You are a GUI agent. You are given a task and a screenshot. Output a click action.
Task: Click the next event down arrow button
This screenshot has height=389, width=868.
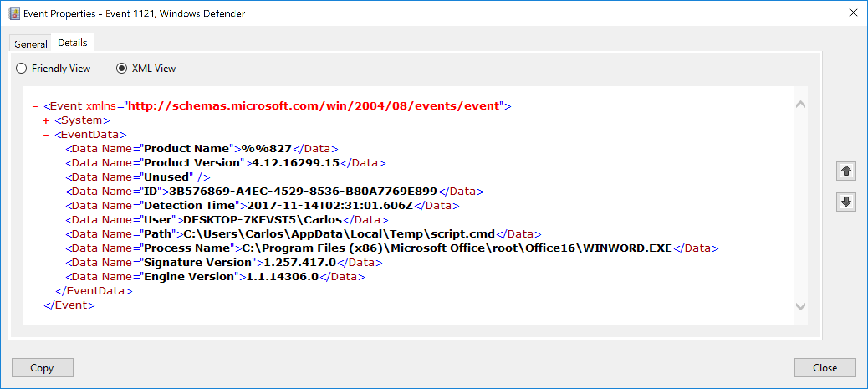coord(846,202)
